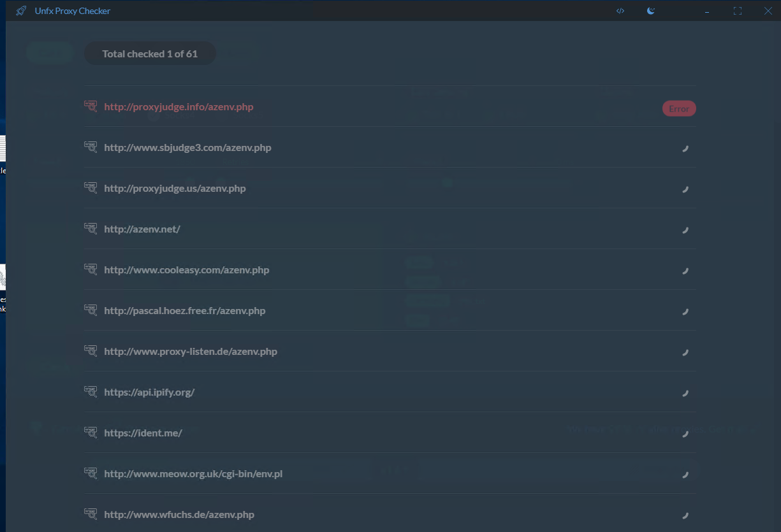The image size is (781, 532).
Task: Click the www.meow.org.uk/cgi-bin/env.pl URL
Action: point(193,474)
